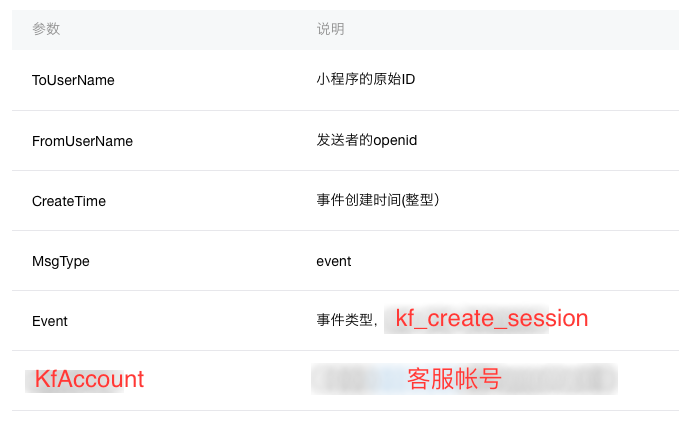Click the blurred area left of 客服帐号

pos(359,379)
